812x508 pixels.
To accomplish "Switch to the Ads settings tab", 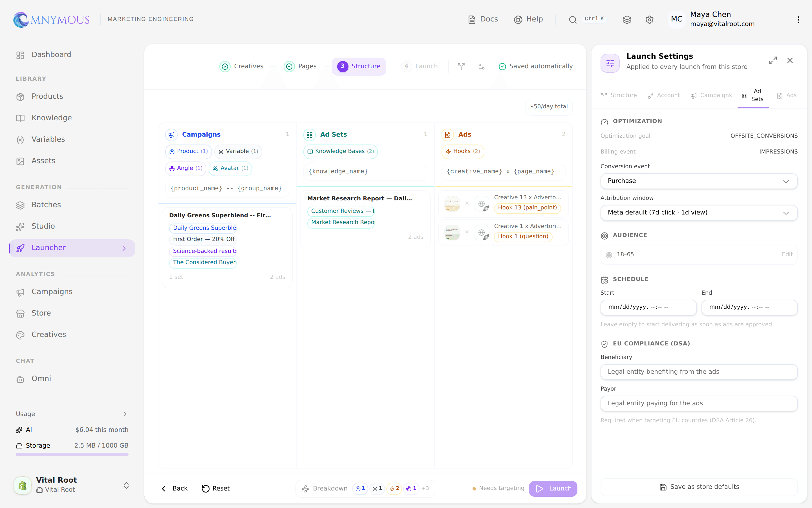I will pos(787,95).
